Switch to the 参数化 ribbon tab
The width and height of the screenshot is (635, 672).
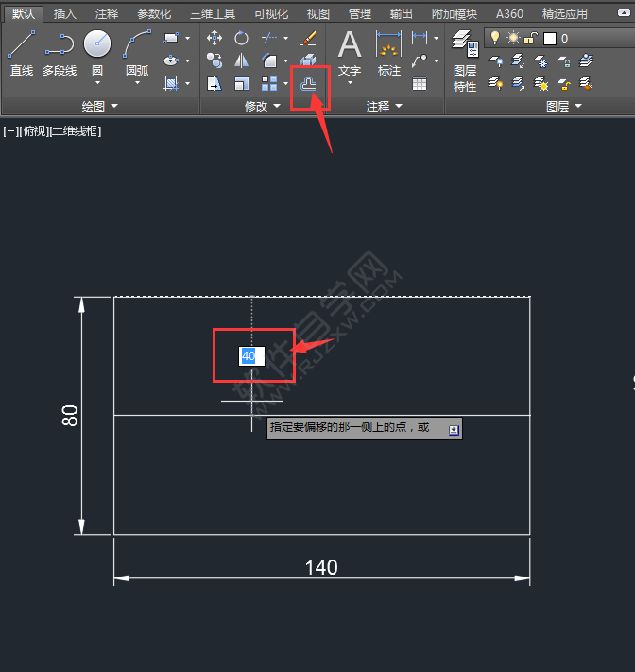[x=154, y=14]
